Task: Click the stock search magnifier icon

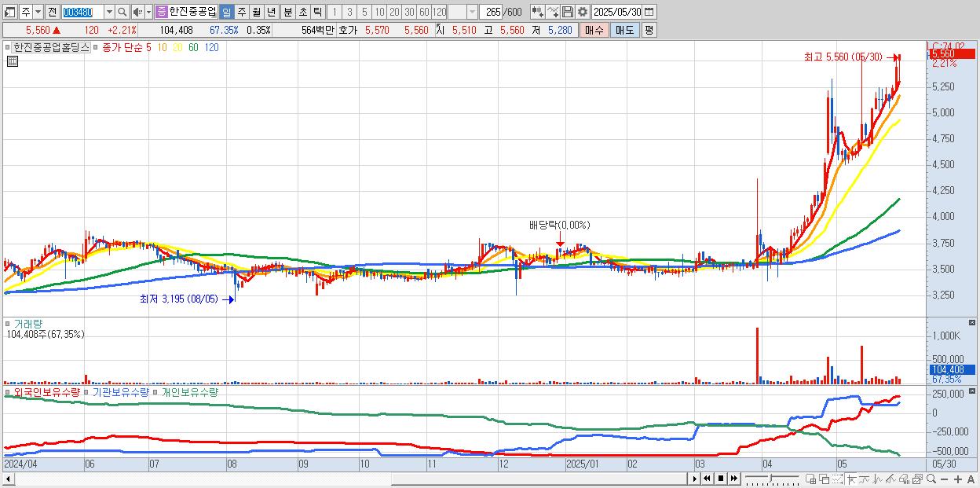Action: click(x=122, y=12)
